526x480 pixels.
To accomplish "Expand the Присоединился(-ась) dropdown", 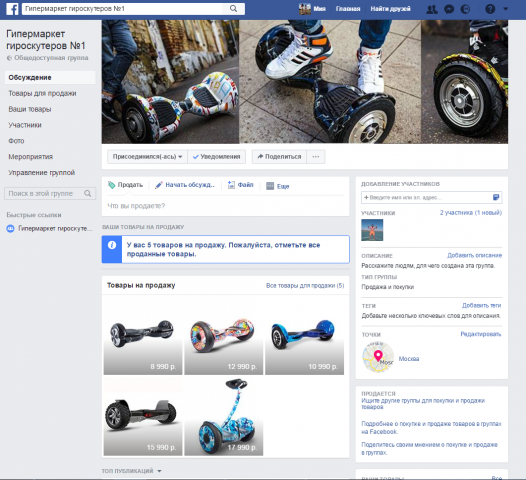I will point(147,157).
